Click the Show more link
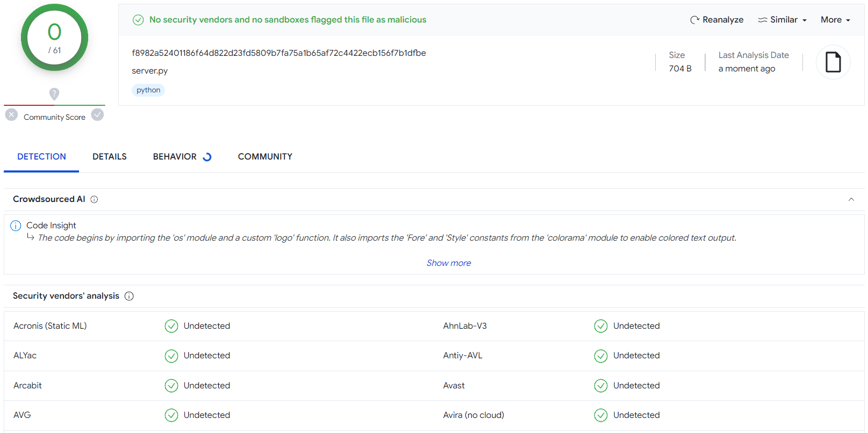The width and height of the screenshot is (868, 433). coord(449,263)
